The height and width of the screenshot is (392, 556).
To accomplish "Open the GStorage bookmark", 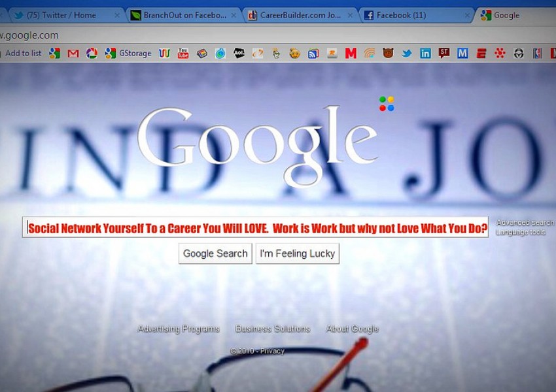I will [128, 54].
